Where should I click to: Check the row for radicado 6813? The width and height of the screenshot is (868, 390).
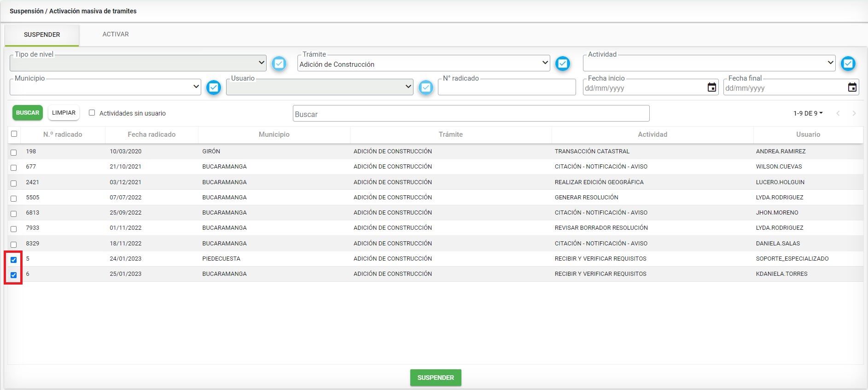coord(14,214)
